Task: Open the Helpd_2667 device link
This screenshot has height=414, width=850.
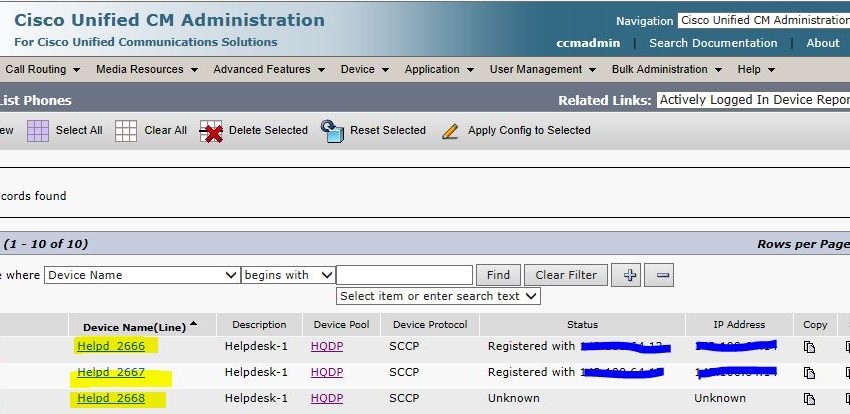Action: [111, 373]
